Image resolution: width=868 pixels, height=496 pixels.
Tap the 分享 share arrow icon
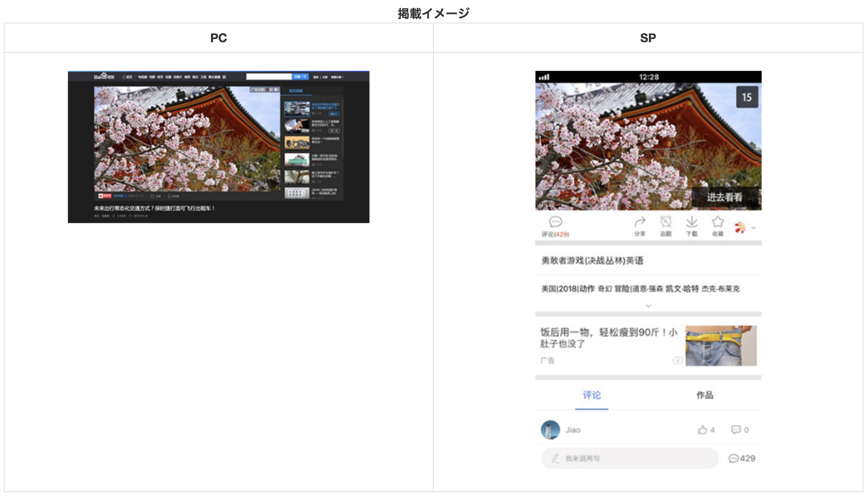640,222
